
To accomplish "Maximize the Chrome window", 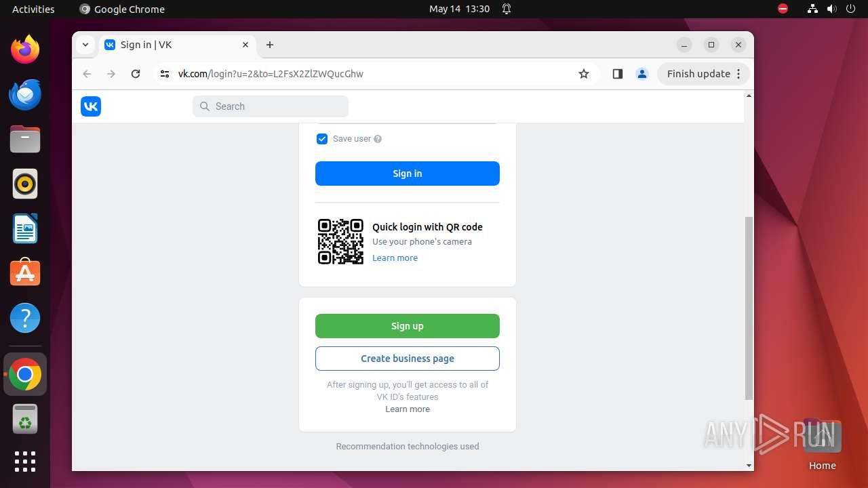I will click(711, 45).
